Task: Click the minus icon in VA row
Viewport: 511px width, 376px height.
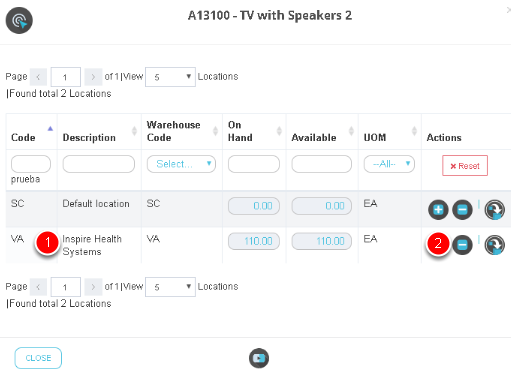Action: [462, 245]
